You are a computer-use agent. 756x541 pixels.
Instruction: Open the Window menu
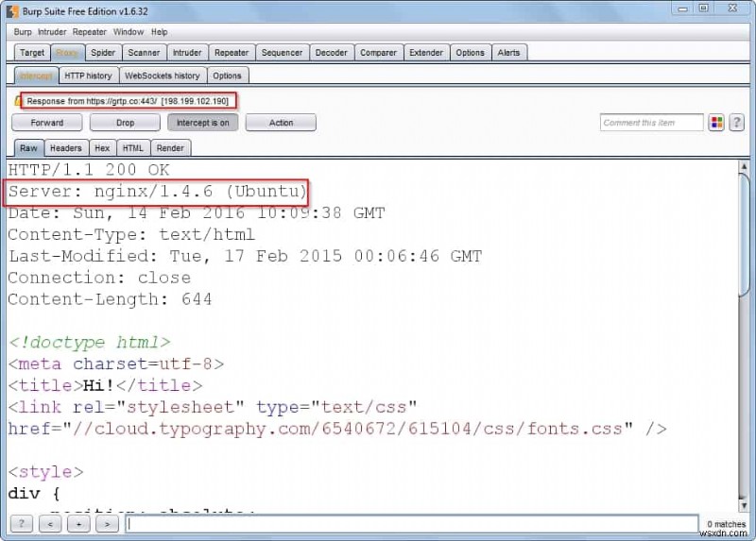129,32
